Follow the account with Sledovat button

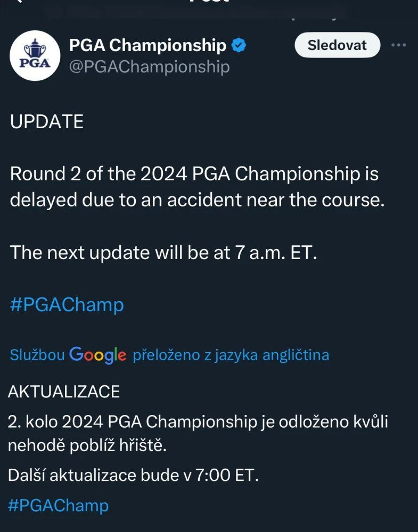337,45
